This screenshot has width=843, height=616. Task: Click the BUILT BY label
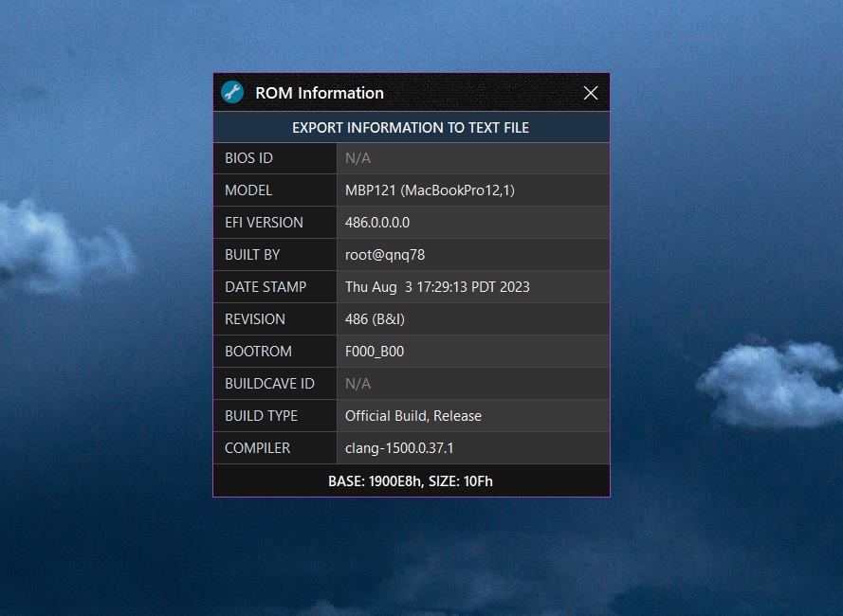[252, 255]
